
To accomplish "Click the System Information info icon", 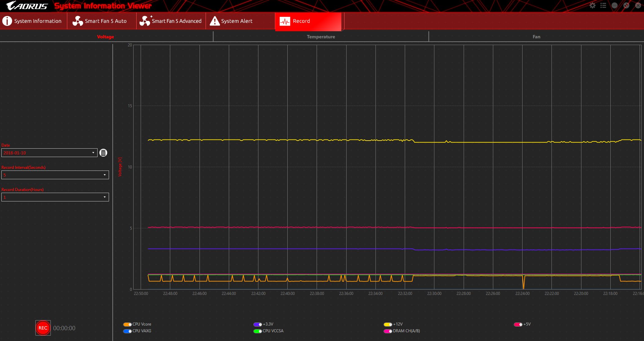I will tap(7, 21).
